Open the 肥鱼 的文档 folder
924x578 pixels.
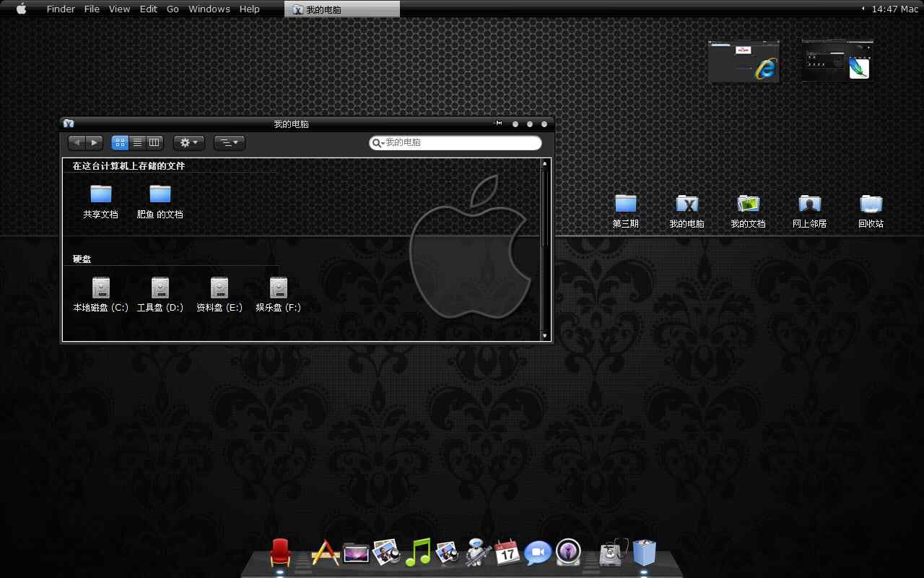pos(160,202)
